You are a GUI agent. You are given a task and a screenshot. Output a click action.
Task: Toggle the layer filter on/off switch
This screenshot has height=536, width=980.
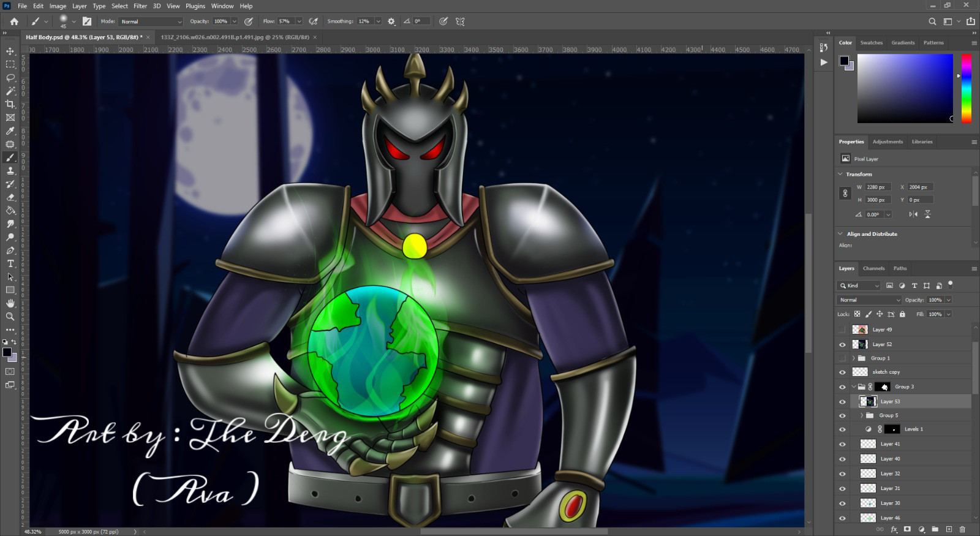click(951, 284)
